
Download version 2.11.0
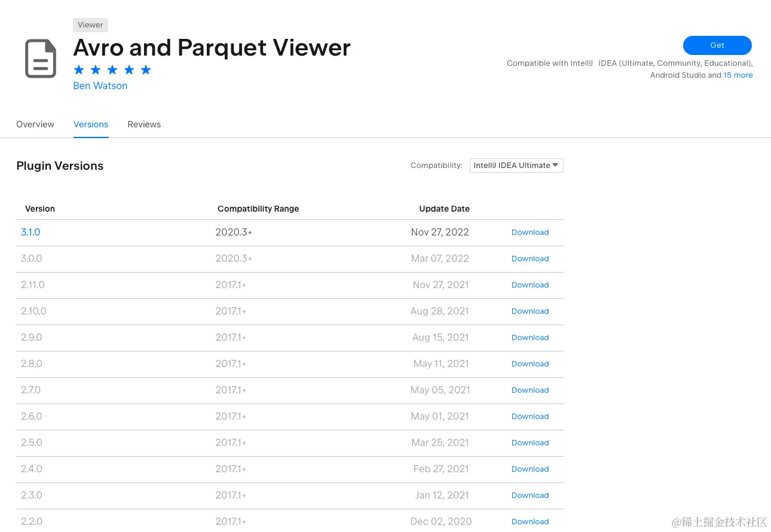530,285
